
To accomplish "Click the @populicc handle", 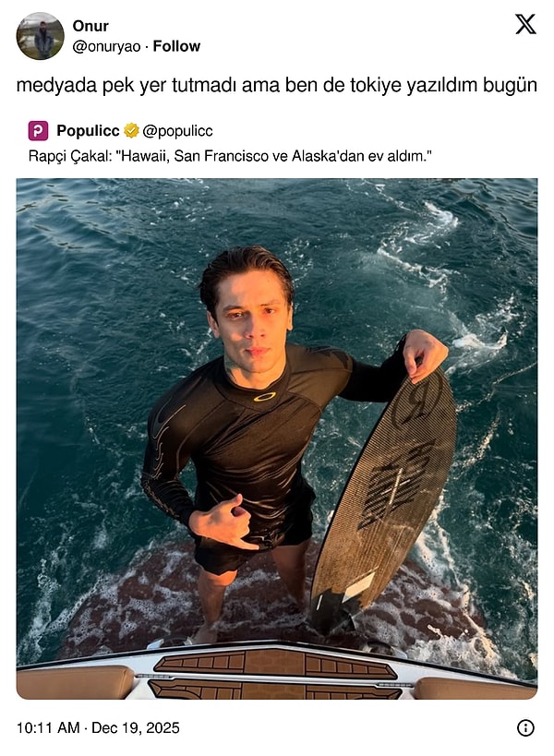I will (177, 131).
